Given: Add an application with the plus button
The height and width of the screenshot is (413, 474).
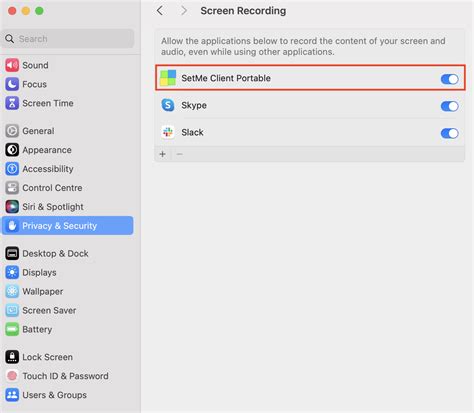Looking at the screenshot, I should [x=163, y=154].
